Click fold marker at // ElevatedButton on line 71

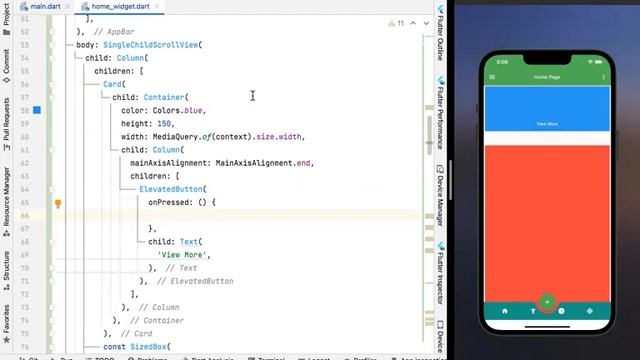[52, 281]
